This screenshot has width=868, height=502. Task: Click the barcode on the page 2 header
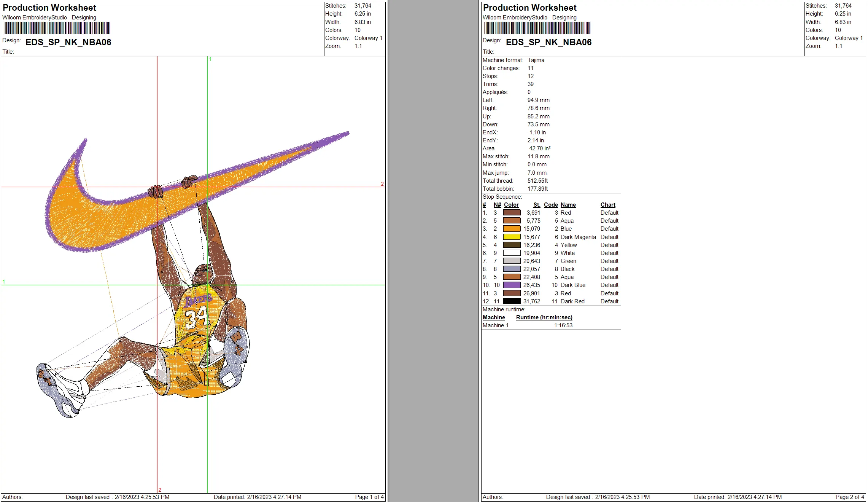tap(537, 28)
